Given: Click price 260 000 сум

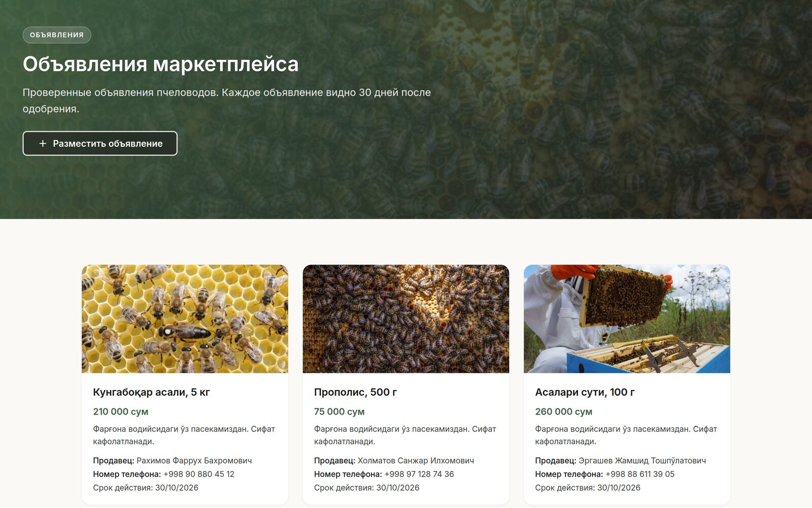Looking at the screenshot, I should [x=563, y=411].
